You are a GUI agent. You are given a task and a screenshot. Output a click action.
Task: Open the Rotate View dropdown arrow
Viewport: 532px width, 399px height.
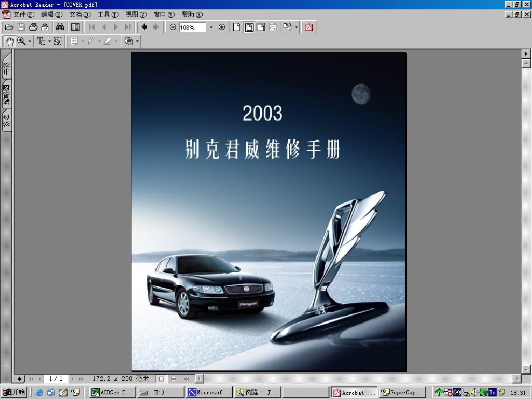pyautogui.click(x=296, y=28)
